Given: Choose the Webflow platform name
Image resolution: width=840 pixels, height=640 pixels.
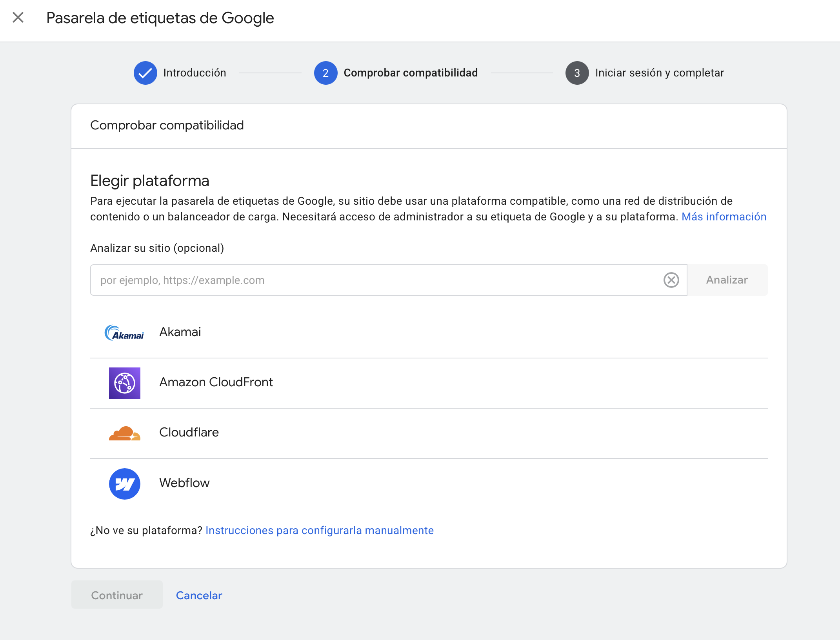Looking at the screenshot, I should pos(184,483).
